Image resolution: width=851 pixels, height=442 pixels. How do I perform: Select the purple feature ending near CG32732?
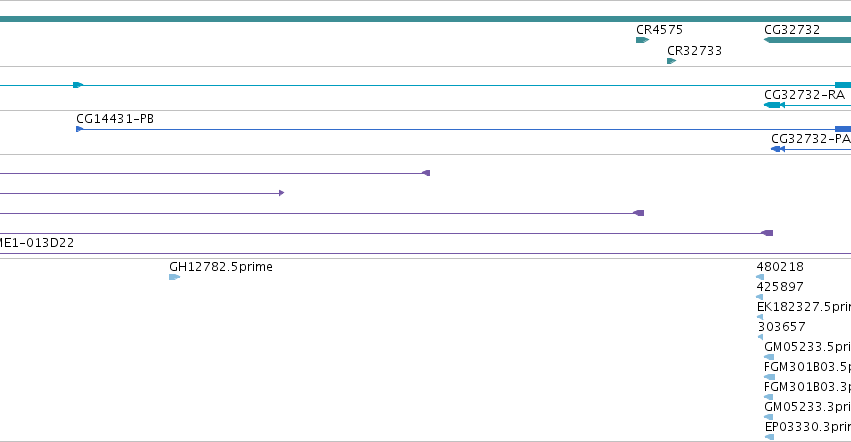click(767, 233)
